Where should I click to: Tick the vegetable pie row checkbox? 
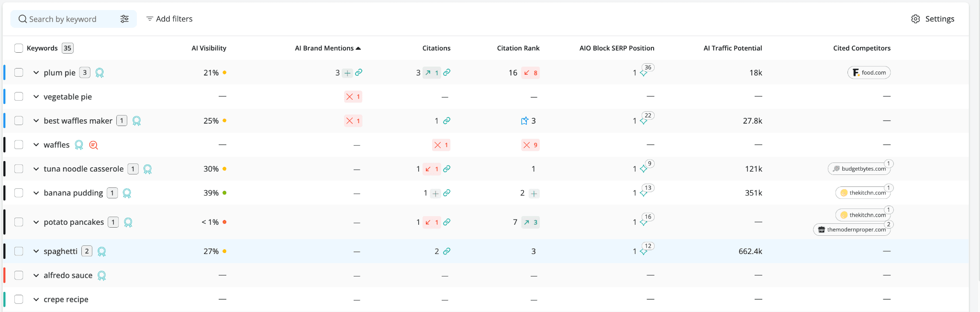coord(19,96)
